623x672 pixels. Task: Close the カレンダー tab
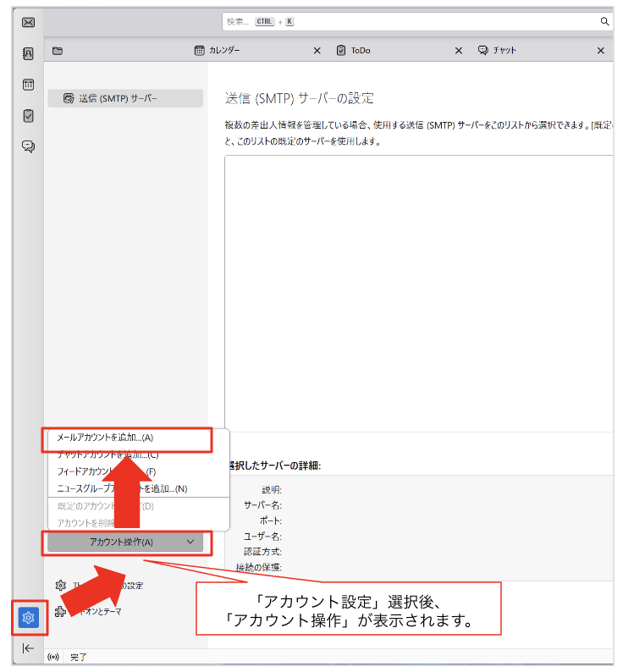[317, 51]
